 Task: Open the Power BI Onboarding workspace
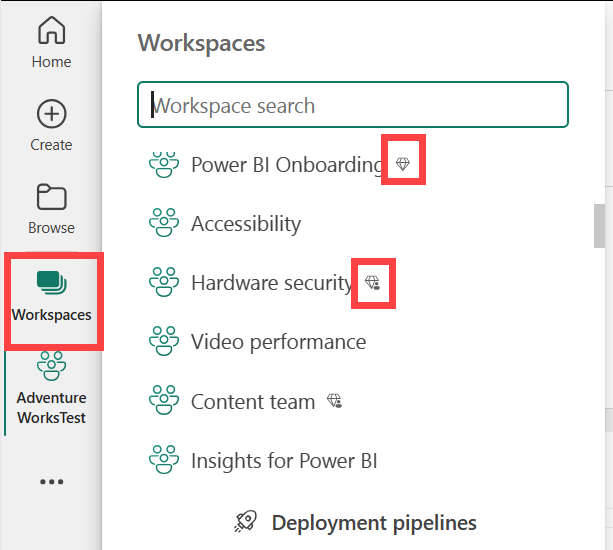287,164
